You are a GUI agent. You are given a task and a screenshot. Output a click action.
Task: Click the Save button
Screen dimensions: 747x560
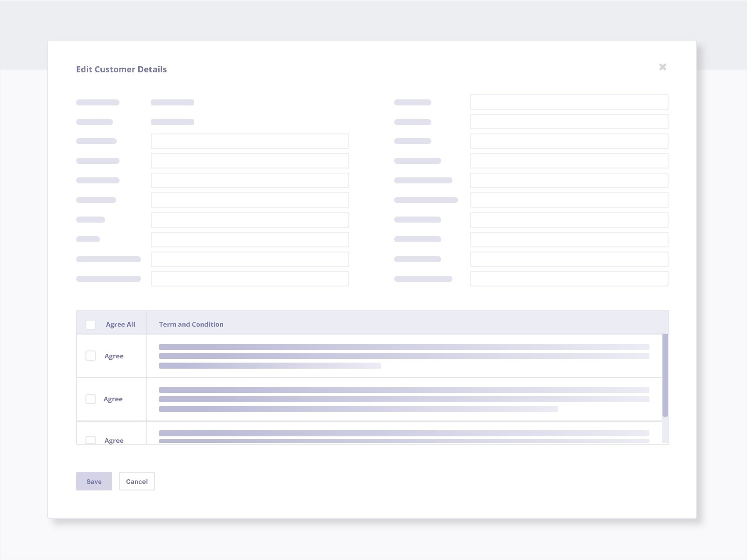[94, 481]
